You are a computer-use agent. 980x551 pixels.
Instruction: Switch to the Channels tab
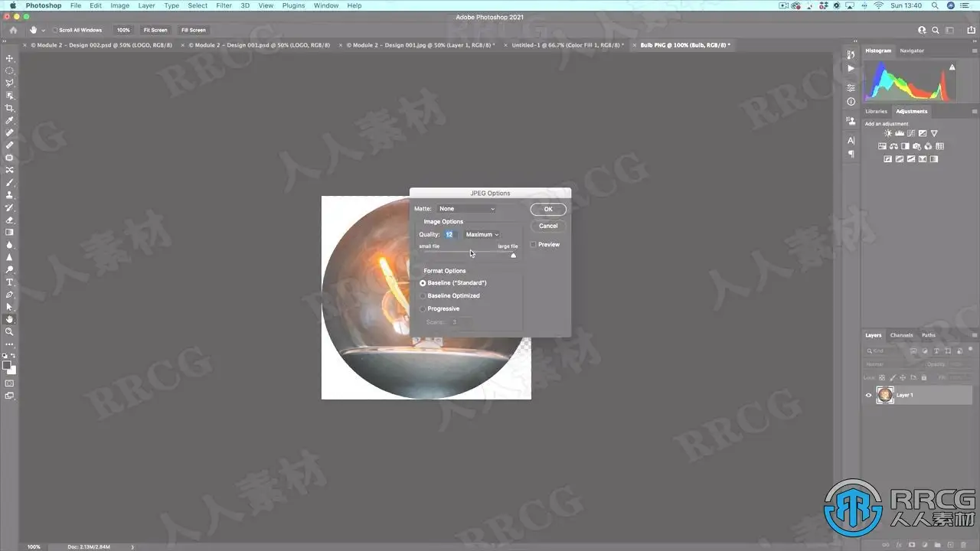point(901,335)
